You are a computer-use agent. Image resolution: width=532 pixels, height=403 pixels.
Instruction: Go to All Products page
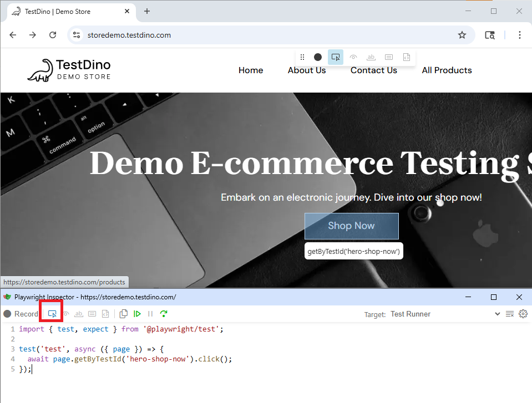point(447,70)
